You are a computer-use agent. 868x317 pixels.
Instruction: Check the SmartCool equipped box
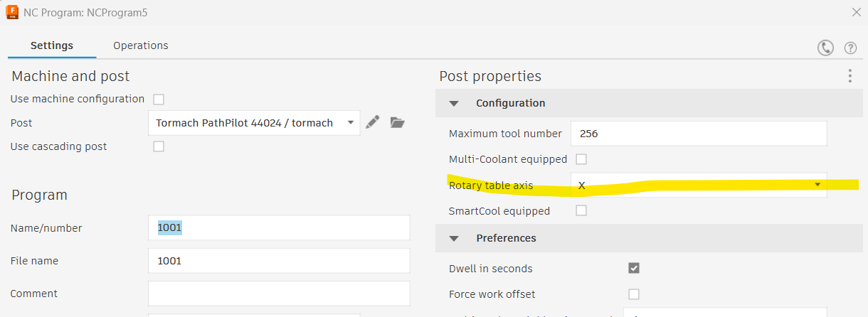(581, 210)
